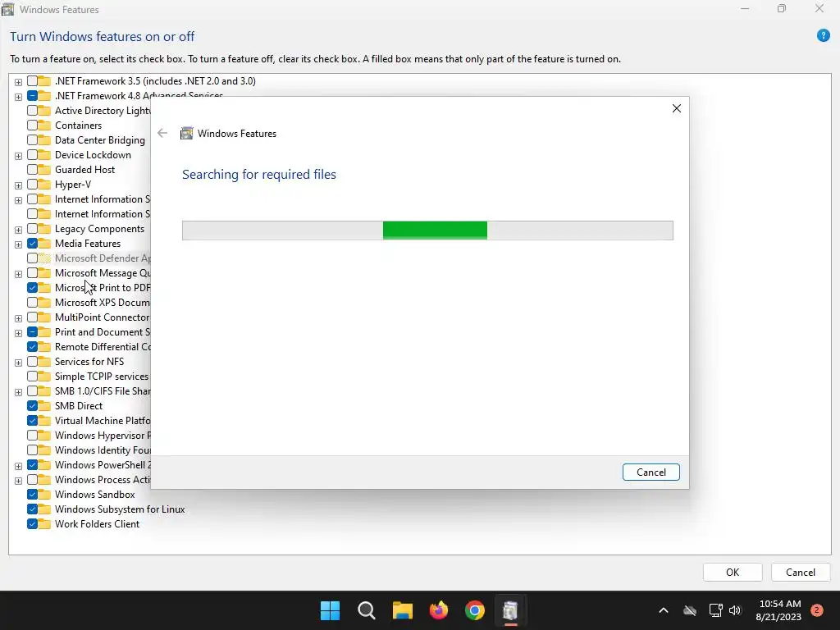Open the Start menu on the taskbar
The height and width of the screenshot is (630, 840).
(330, 610)
